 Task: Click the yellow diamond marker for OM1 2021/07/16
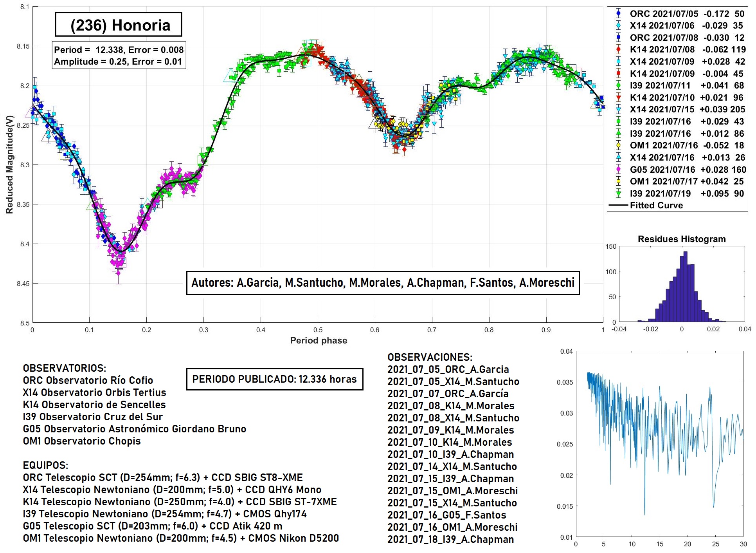pos(618,145)
